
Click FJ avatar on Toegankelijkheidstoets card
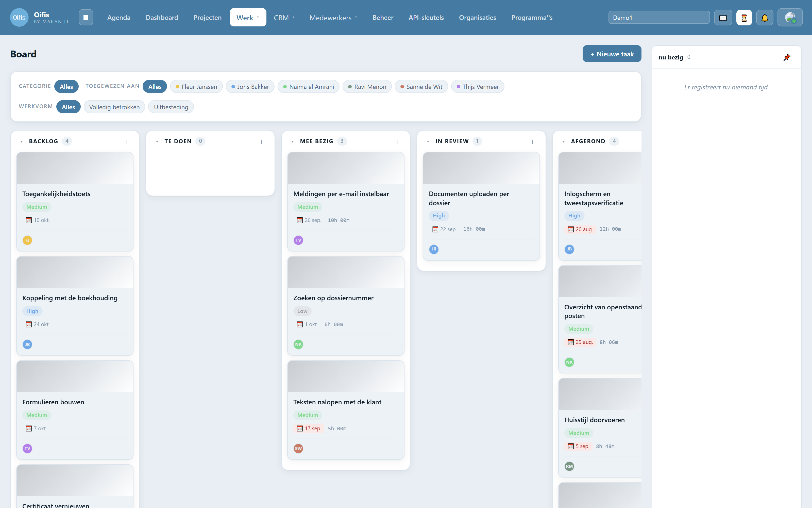[27, 240]
